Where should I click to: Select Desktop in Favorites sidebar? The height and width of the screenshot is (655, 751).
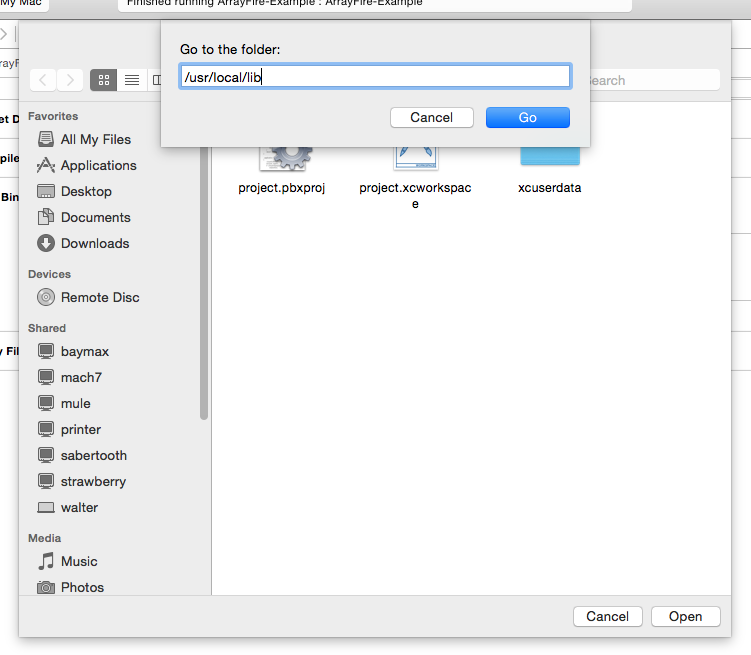pos(86,191)
